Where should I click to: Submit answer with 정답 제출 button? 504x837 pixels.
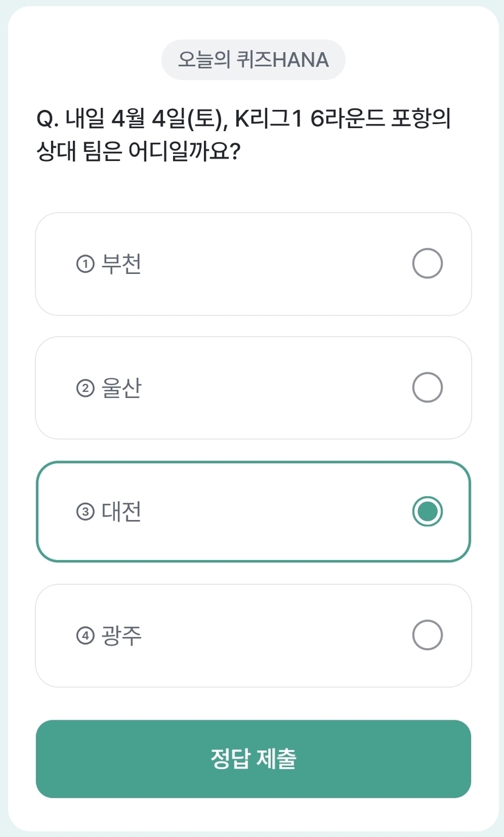coord(253,759)
